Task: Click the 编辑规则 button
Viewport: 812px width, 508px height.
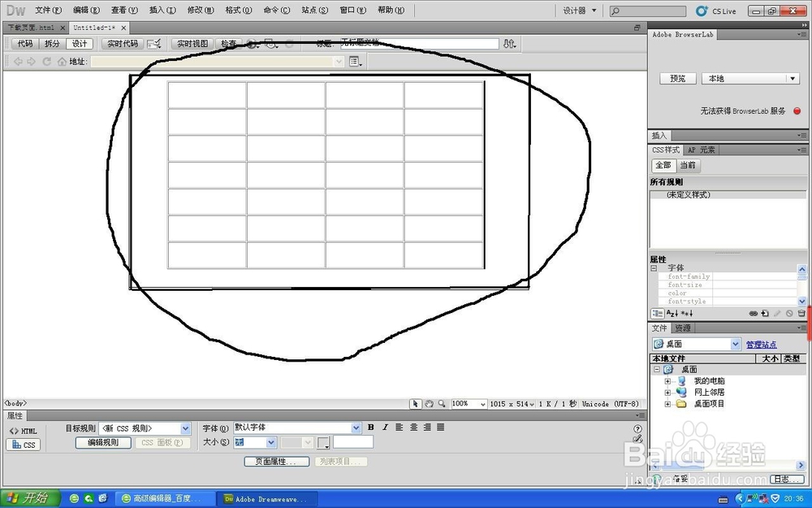Action: [103, 443]
